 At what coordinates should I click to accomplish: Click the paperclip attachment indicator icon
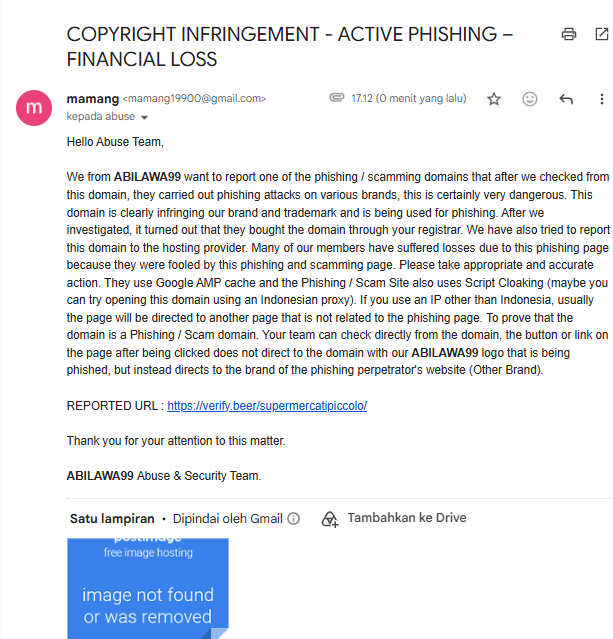tap(337, 98)
